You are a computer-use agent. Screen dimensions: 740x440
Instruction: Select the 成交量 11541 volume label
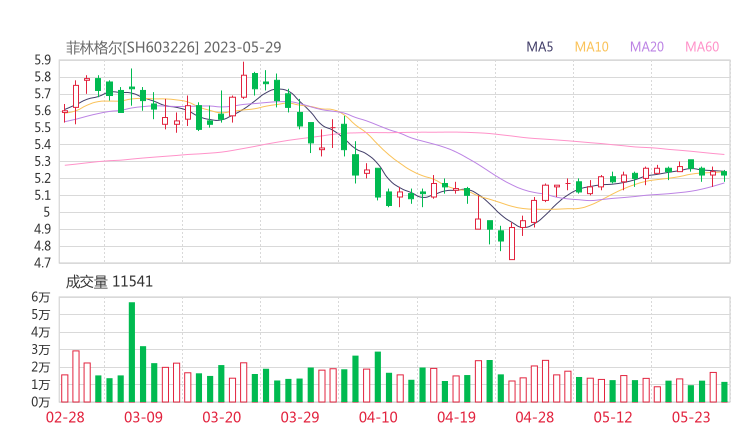pyautogui.click(x=109, y=282)
